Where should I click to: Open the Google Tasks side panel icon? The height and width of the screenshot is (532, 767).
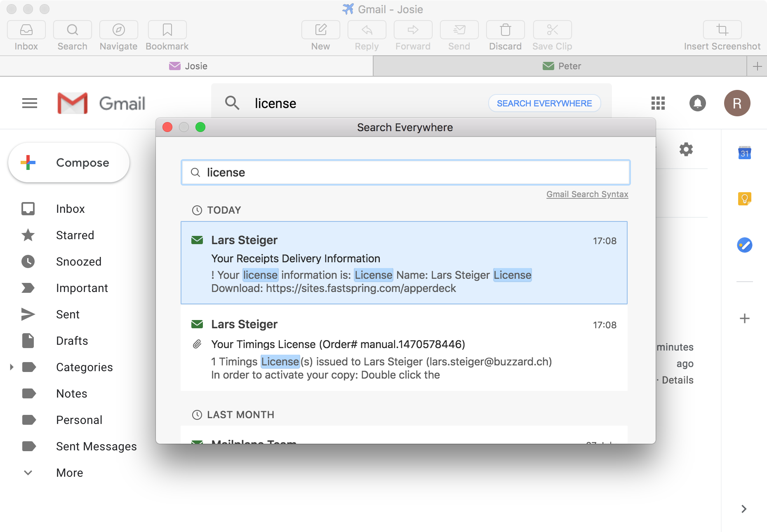point(745,245)
